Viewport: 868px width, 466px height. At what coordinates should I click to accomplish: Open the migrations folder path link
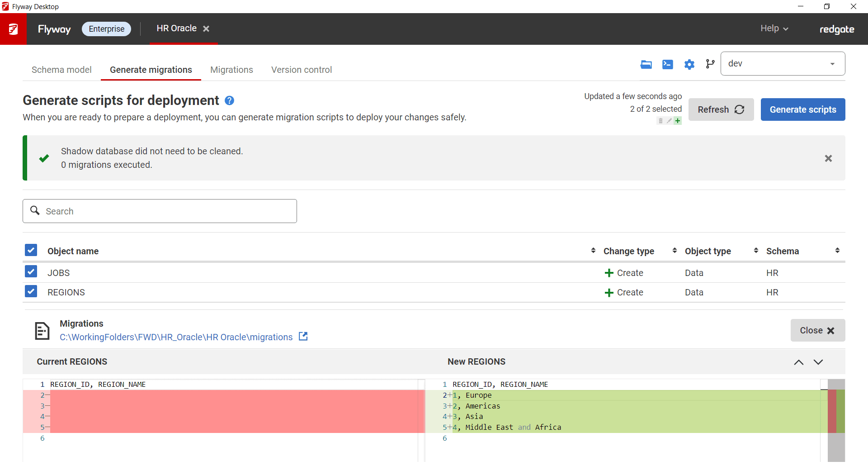[176, 337]
